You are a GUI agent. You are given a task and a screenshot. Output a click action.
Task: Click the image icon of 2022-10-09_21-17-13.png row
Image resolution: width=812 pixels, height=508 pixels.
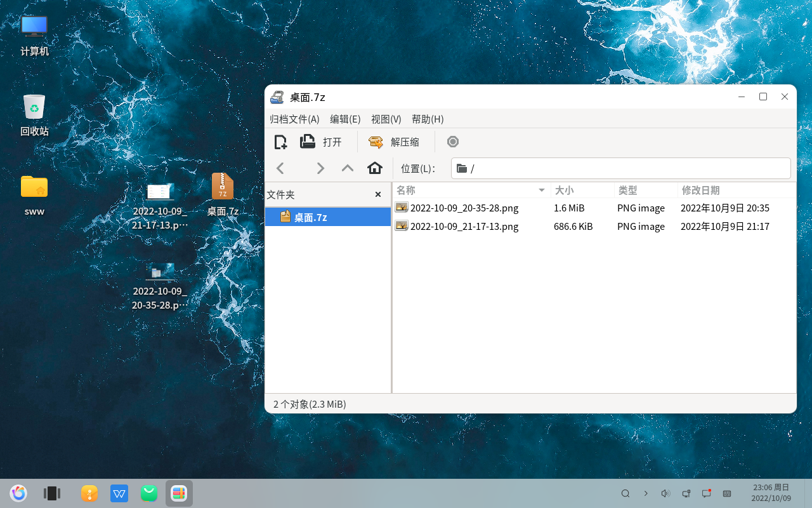point(402,226)
